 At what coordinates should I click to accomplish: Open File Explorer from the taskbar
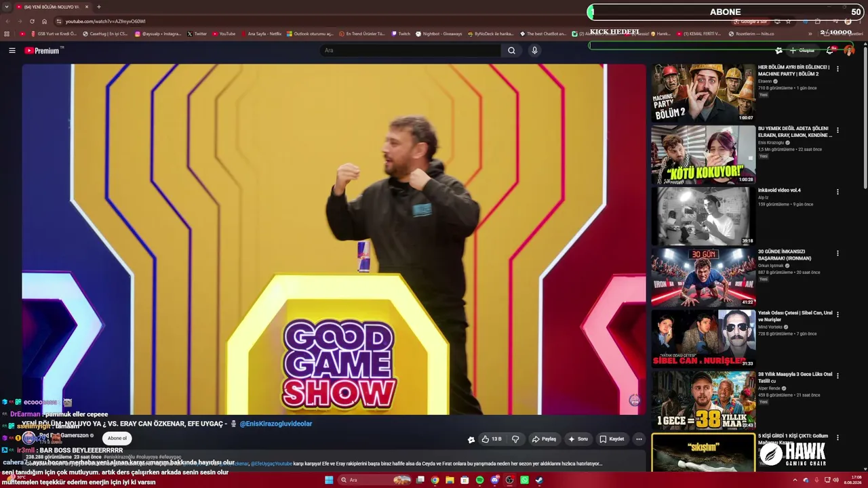point(450,480)
